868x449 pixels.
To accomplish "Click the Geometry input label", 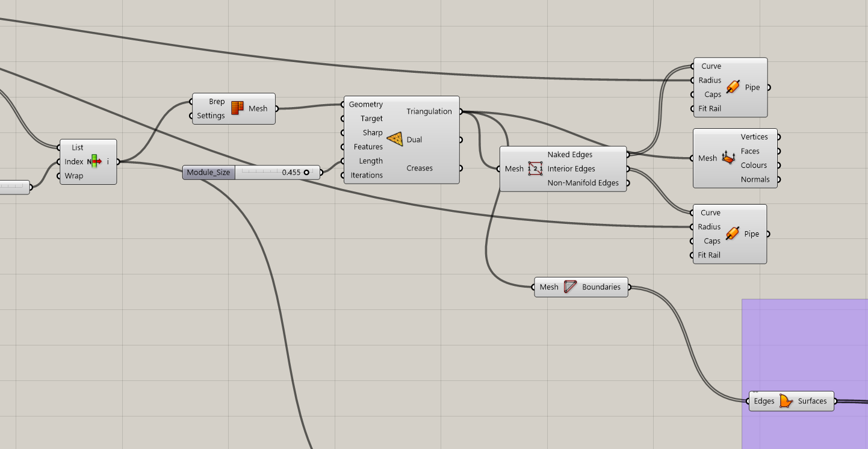I will [x=365, y=104].
